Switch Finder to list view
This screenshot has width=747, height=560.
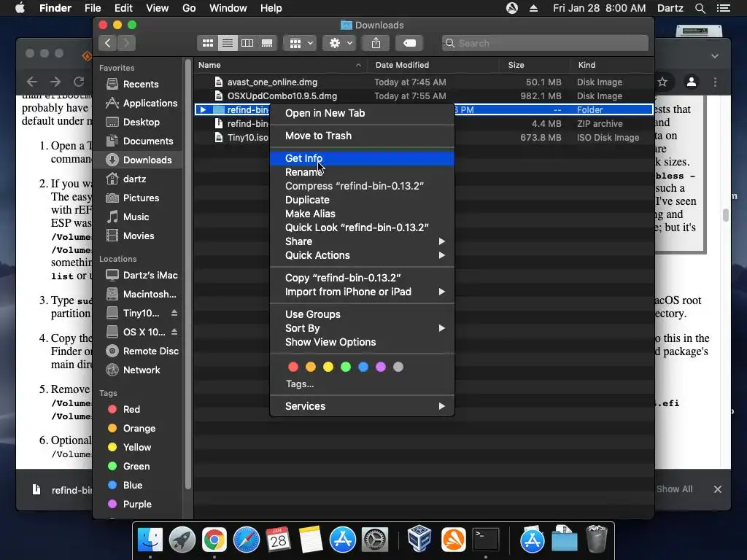[x=228, y=43]
